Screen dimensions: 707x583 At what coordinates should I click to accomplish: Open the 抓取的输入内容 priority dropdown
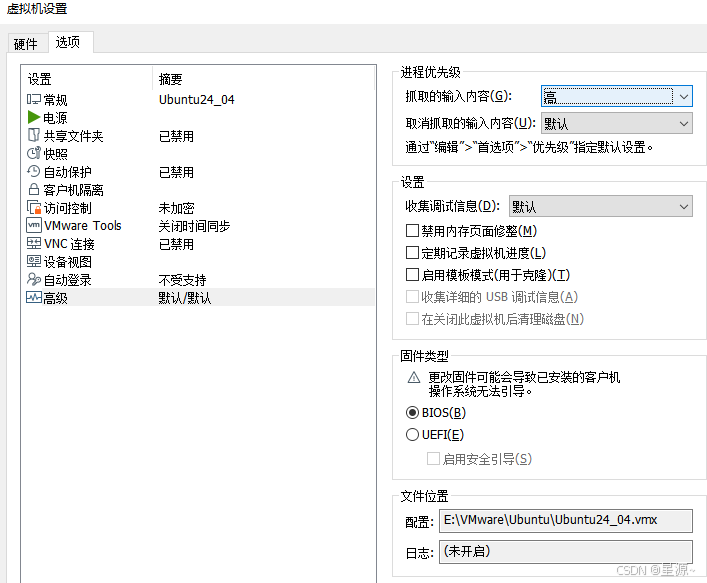[x=616, y=96]
